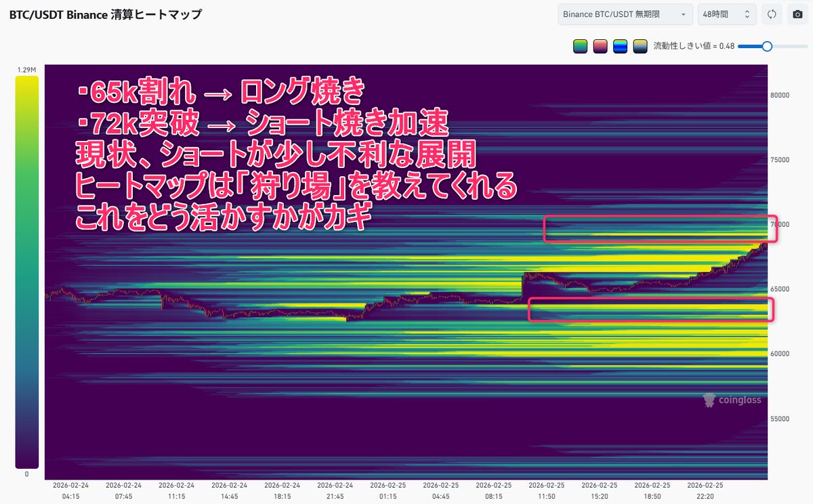Click the 2026-02-25 22:20 time axis label
This screenshot has width=813, height=504.
click(705, 490)
